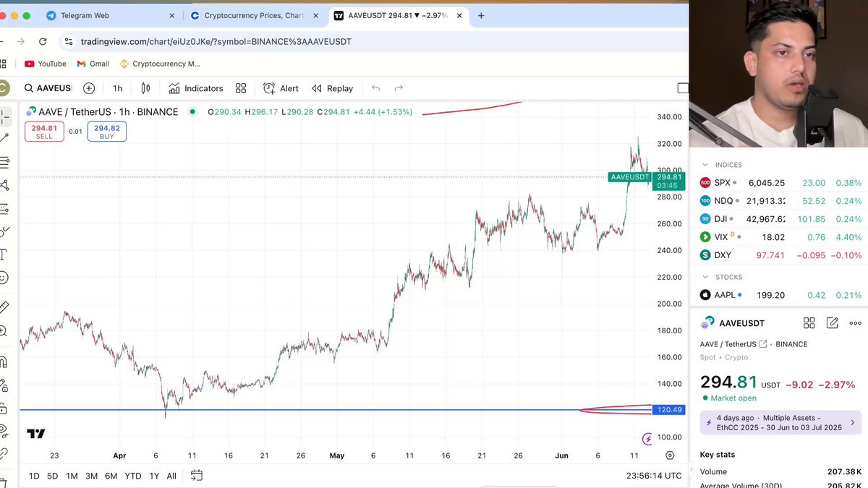Open external link icon next to AAVE / TetherUS
Image resolution: width=868 pixels, height=488 pixels.
click(x=763, y=344)
